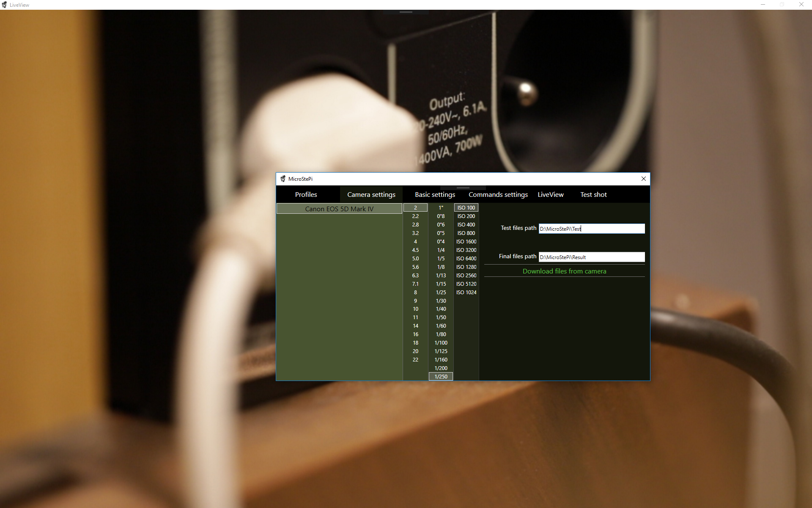The height and width of the screenshot is (508, 812).
Task: Select ISO 400
Action: point(466,225)
